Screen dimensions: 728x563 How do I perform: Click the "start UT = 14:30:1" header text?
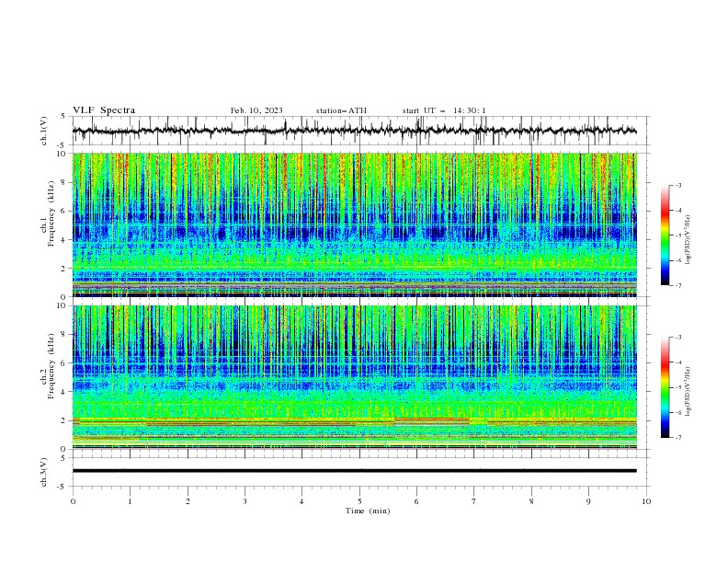[444, 110]
